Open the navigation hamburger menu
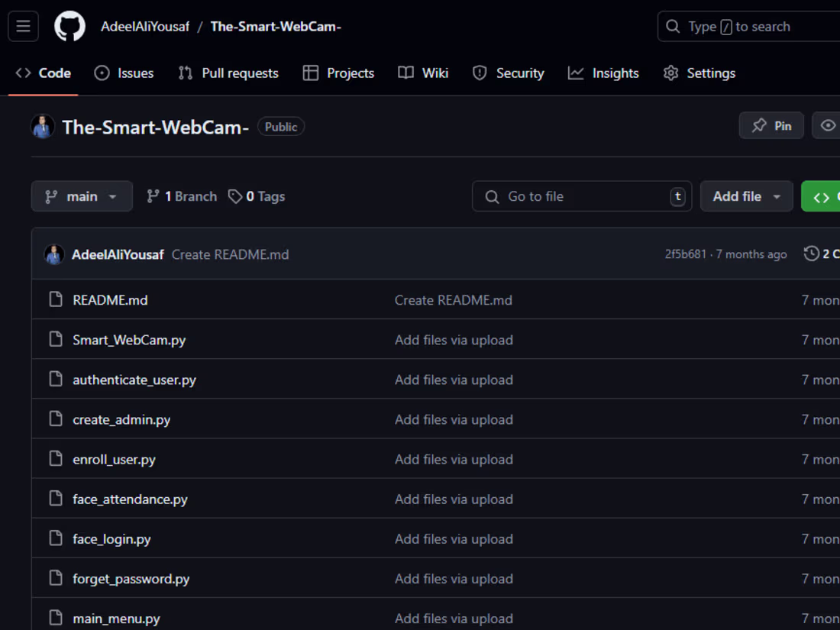 23,26
